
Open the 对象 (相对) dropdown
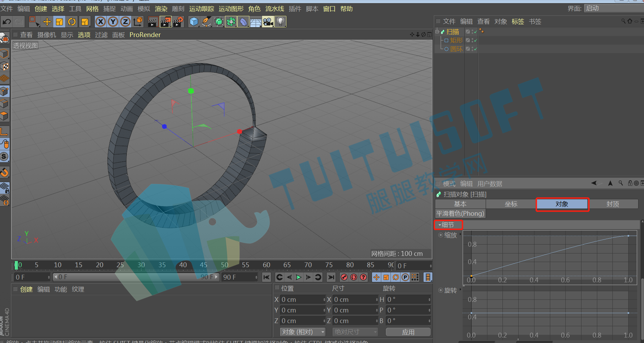click(302, 332)
